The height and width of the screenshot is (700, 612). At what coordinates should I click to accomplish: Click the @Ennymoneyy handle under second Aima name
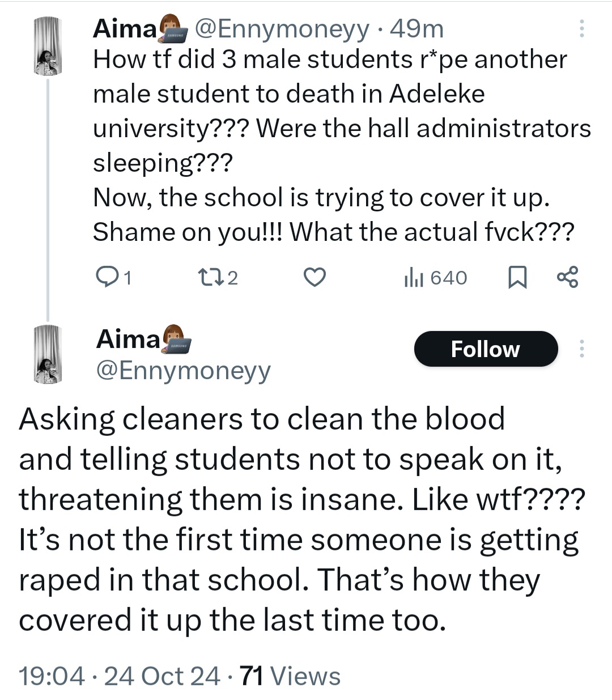coord(184,371)
